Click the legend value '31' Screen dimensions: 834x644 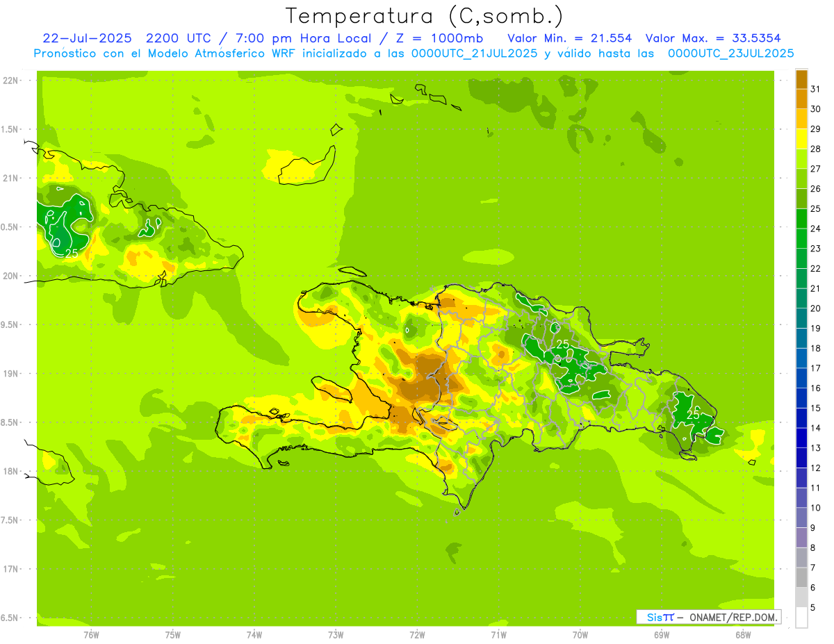click(x=816, y=89)
